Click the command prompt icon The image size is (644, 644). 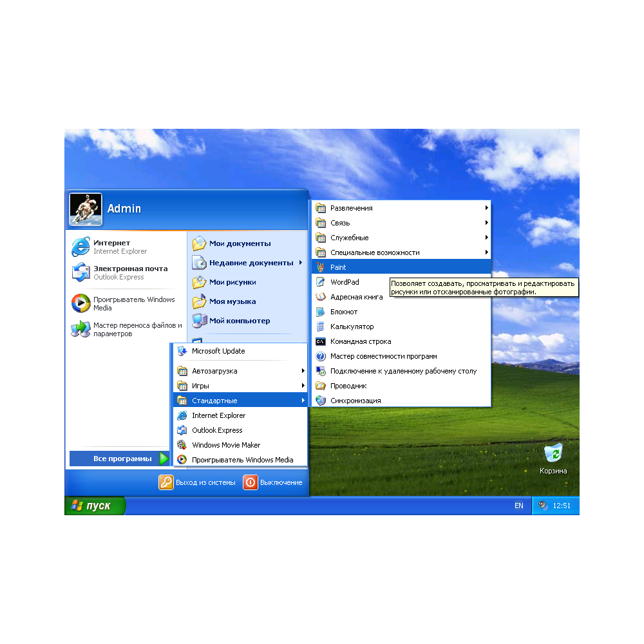(321, 341)
